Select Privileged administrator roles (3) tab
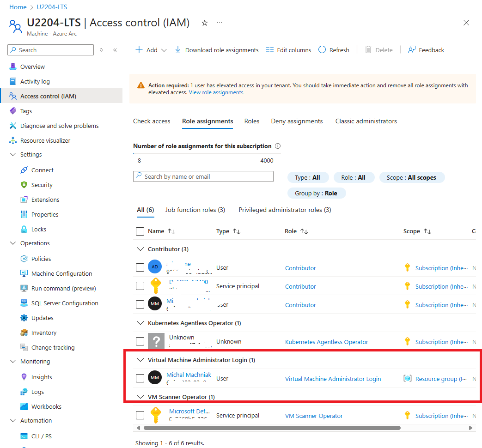The width and height of the screenshot is (482, 448). point(285,210)
